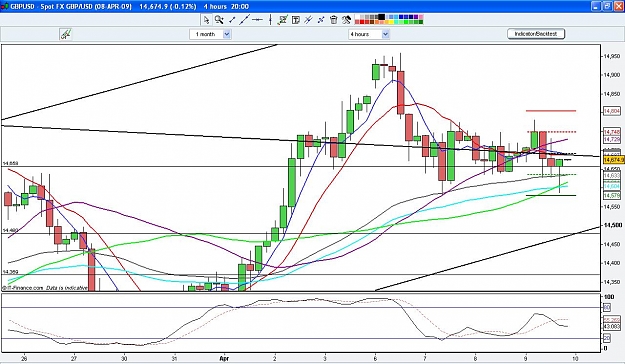Open the chart object properties icon
The height and width of the screenshot is (364, 625).
[283, 20]
